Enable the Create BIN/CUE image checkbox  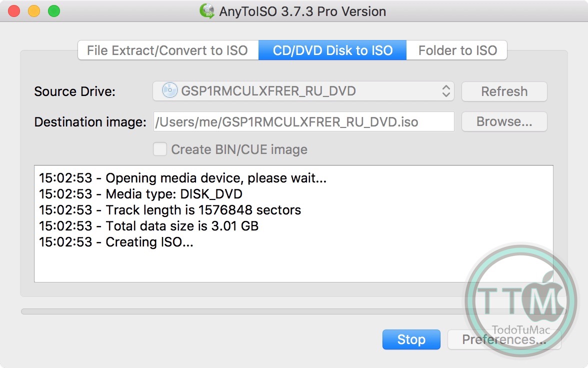click(160, 149)
